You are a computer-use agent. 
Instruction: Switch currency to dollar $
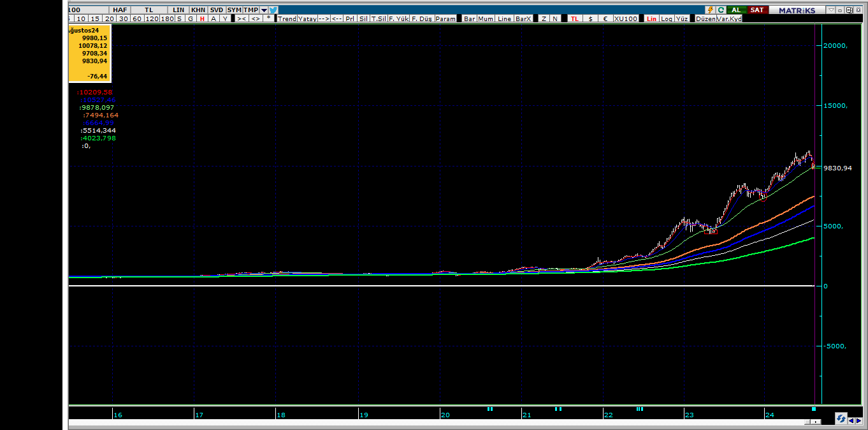click(x=590, y=19)
